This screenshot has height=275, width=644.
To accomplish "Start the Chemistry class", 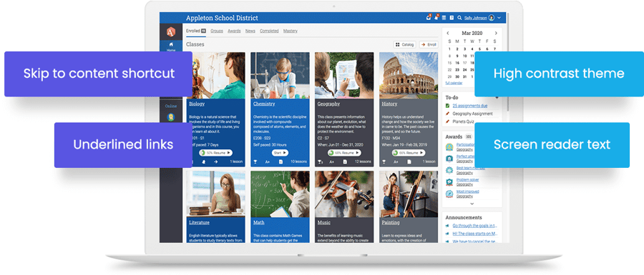I will (280, 153).
